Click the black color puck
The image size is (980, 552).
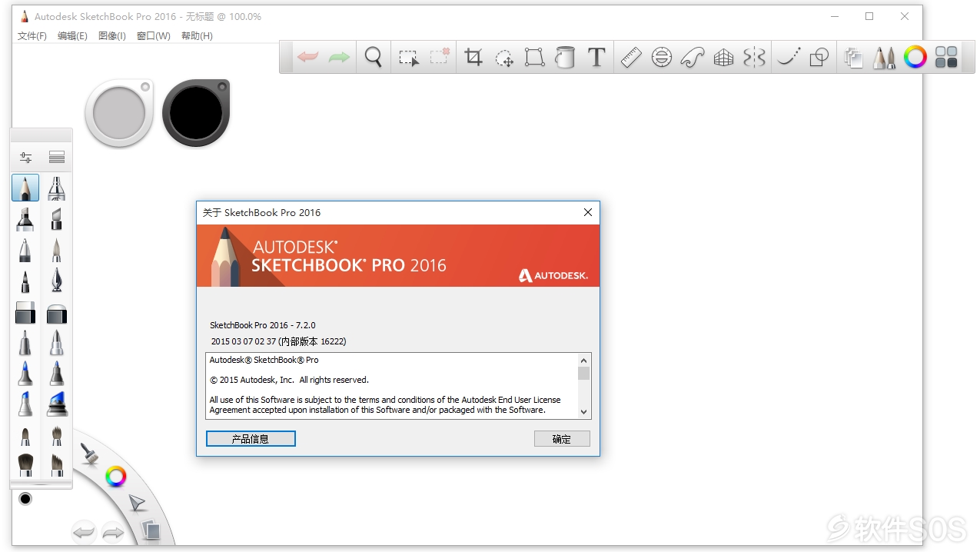[x=196, y=112]
